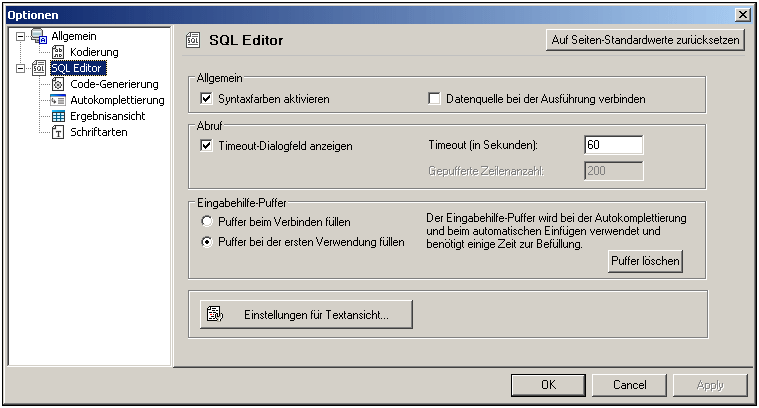Select Puffer beim Verbinden füllen option
759x408 pixels.
tap(207, 221)
